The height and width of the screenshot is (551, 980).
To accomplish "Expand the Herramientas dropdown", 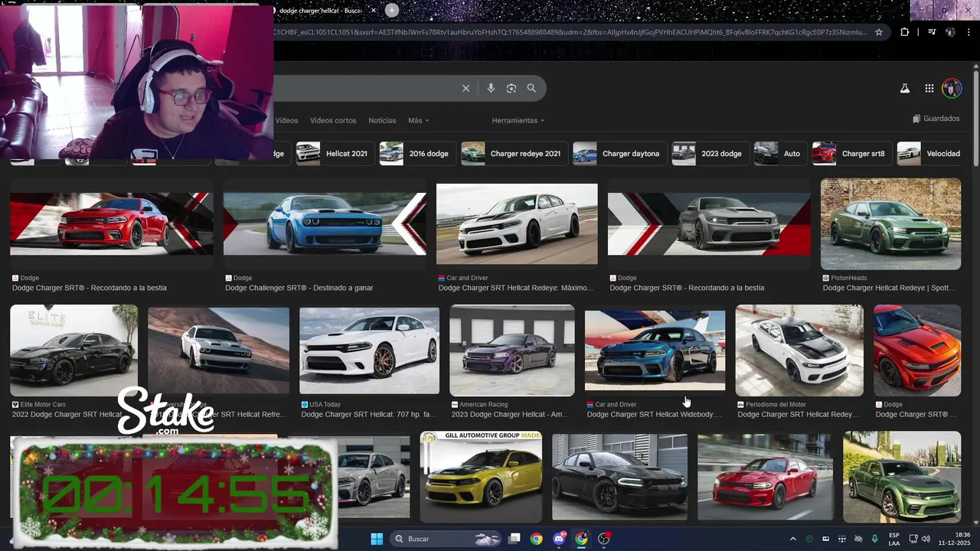I will point(518,120).
